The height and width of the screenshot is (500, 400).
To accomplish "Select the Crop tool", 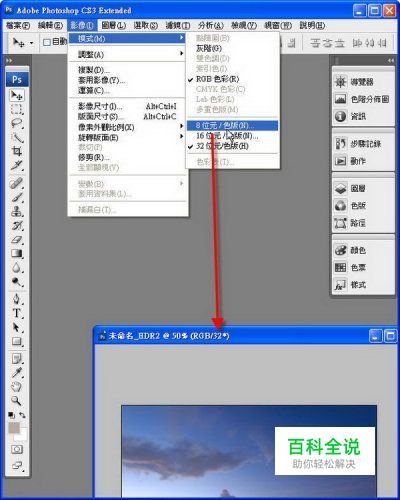I will [x=17, y=151].
